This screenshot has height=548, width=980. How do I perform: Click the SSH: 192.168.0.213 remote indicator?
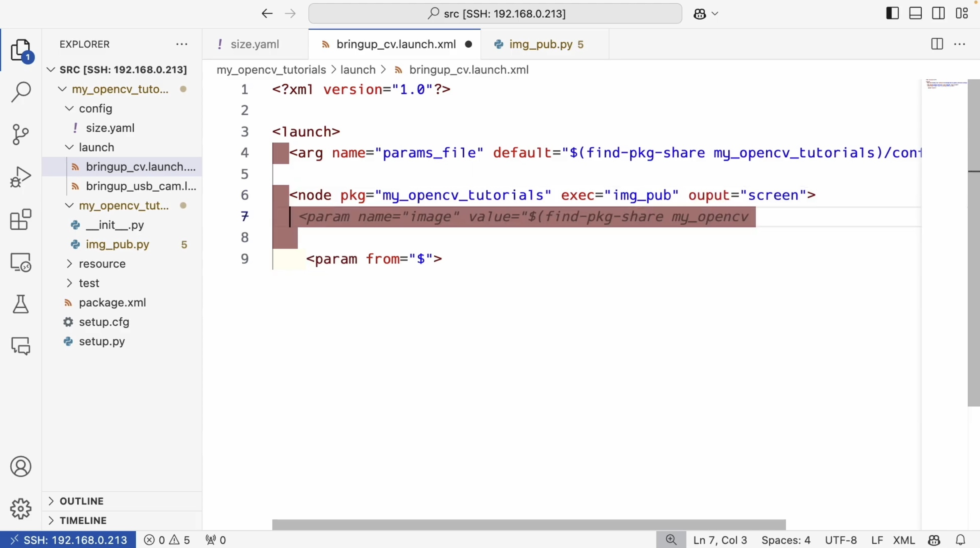(68, 540)
